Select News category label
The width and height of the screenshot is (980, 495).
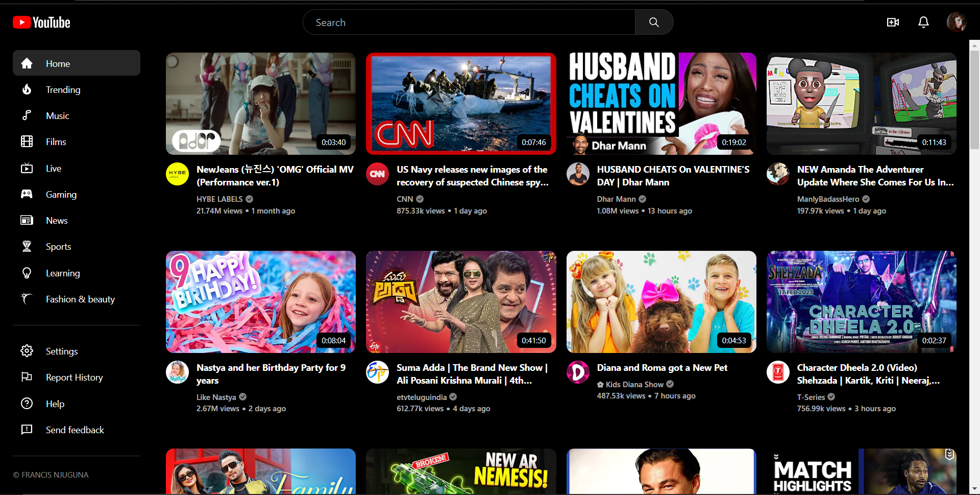point(57,221)
